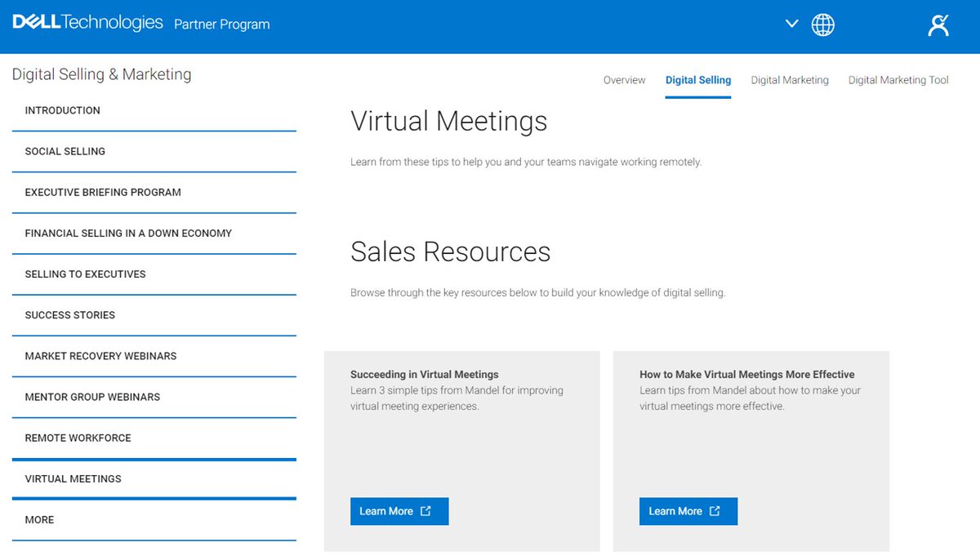980x556 pixels.
Task: Click the Dell Technologies logo
Action: pos(88,24)
